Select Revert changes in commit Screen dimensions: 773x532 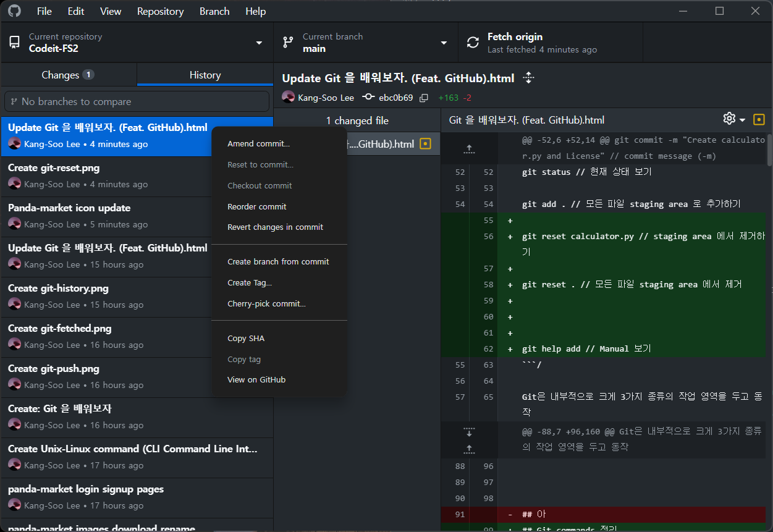pyautogui.click(x=279, y=227)
